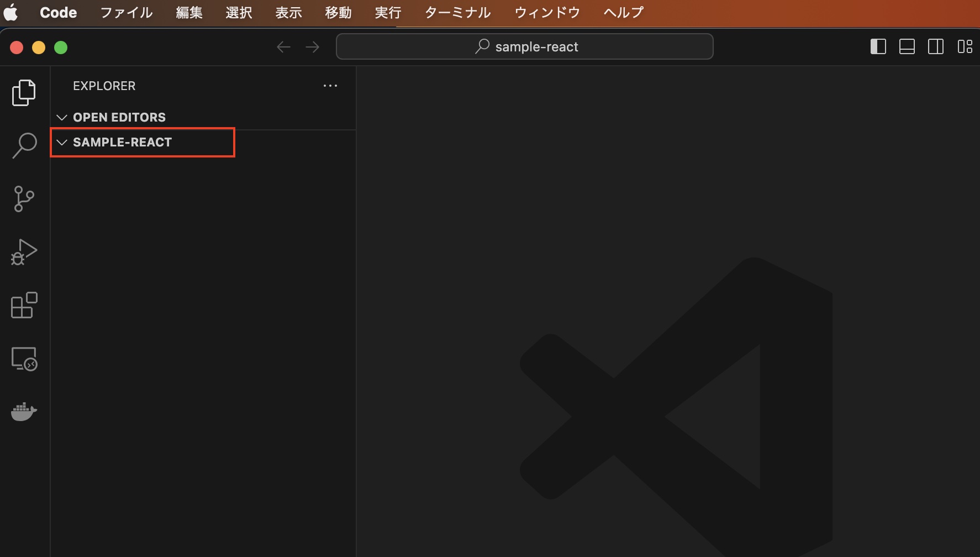Open the ファイル menu
The width and height of the screenshot is (980, 557).
(127, 12)
